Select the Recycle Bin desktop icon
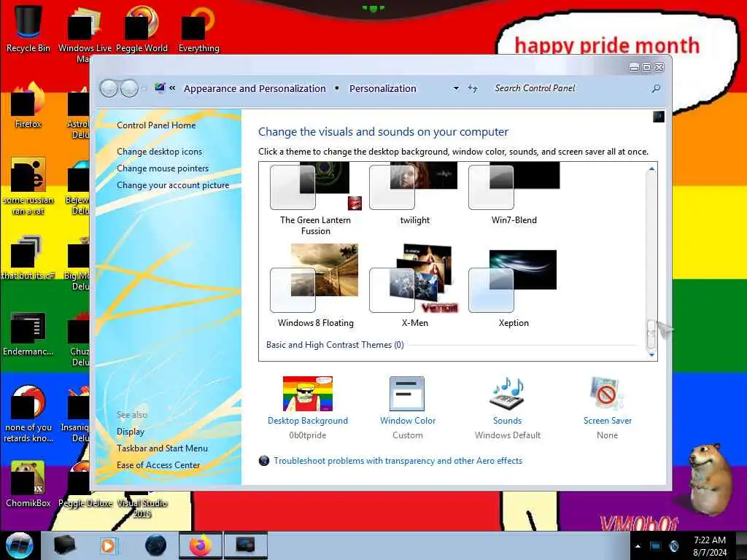747x560 pixels. (x=28, y=28)
